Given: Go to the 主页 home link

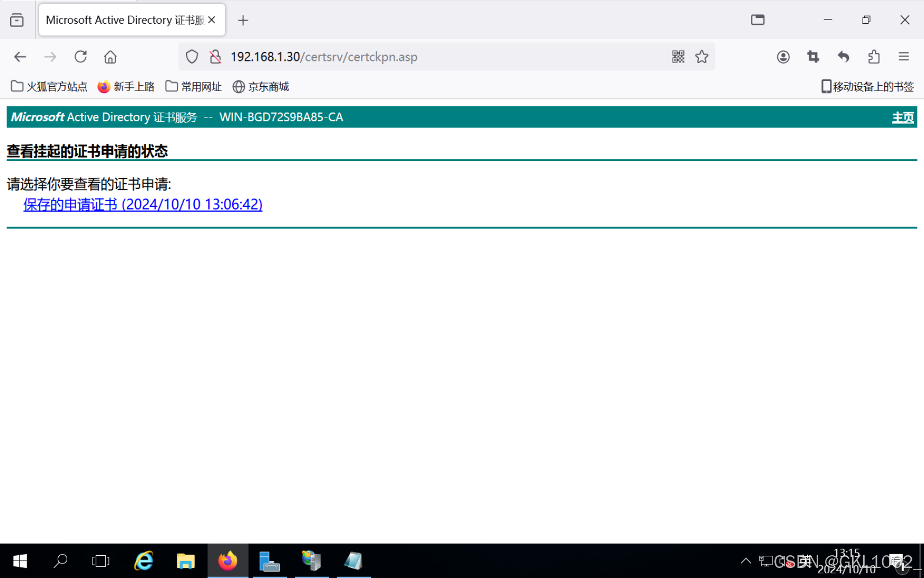Looking at the screenshot, I should tap(903, 118).
